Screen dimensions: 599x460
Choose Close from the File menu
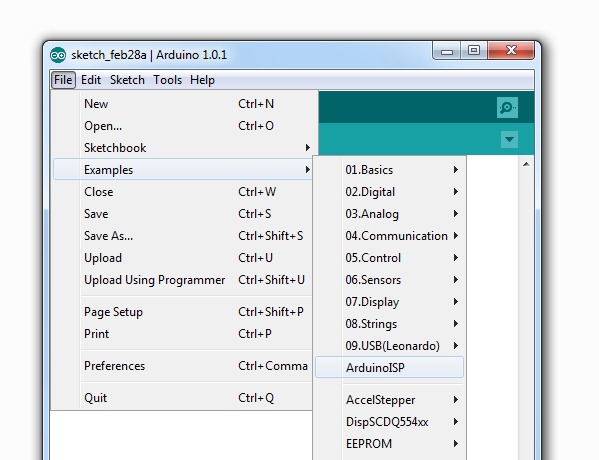pos(183,192)
